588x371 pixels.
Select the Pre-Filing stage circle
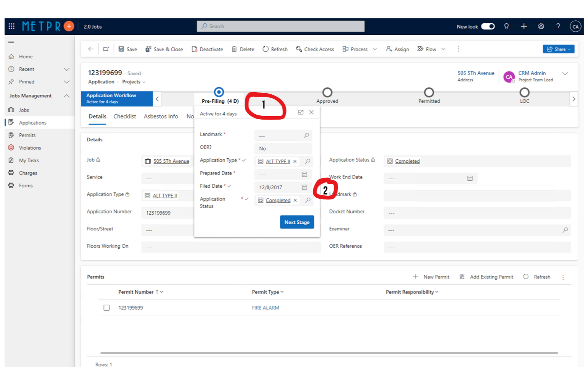(219, 92)
